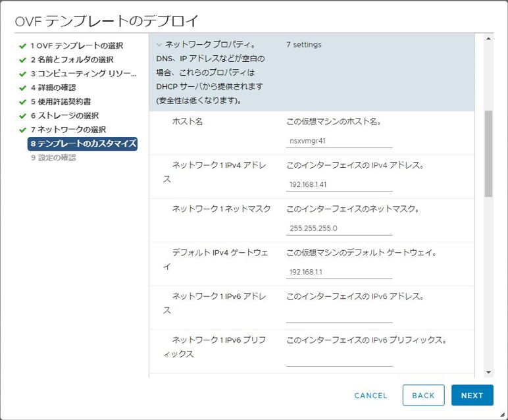Click the green checkmark for step 1
The height and width of the screenshot is (420, 508).
[x=22, y=46]
